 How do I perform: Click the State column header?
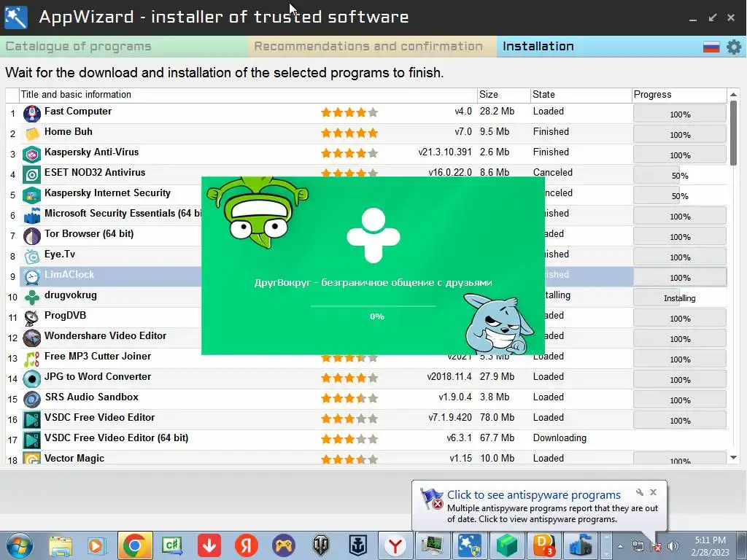[x=581, y=95]
